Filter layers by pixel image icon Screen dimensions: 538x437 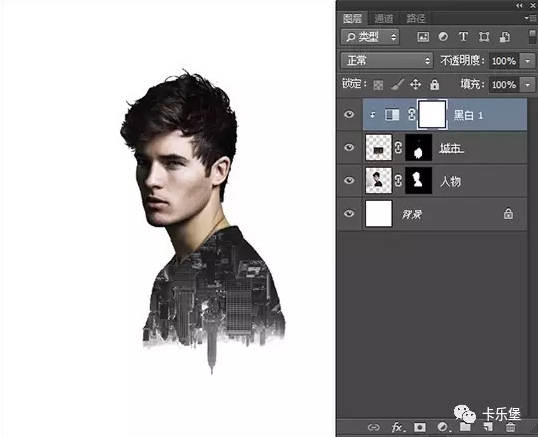pos(423,37)
